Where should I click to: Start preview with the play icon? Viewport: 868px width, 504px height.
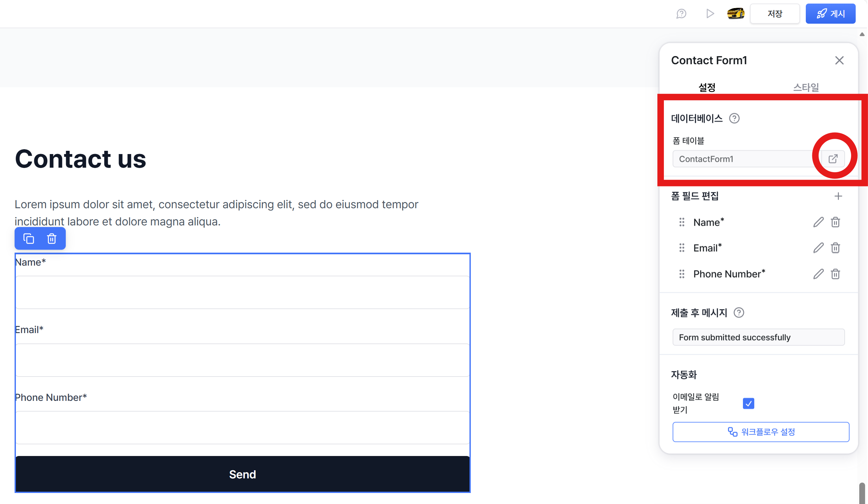[710, 14]
